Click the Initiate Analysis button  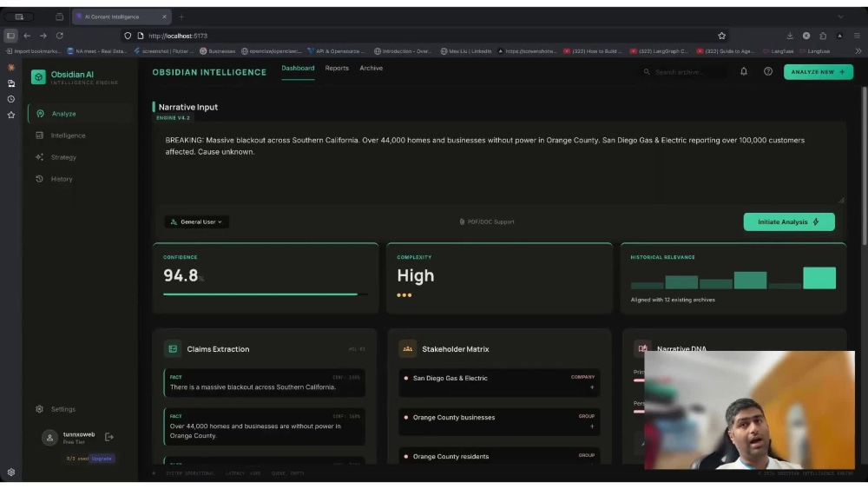(789, 222)
